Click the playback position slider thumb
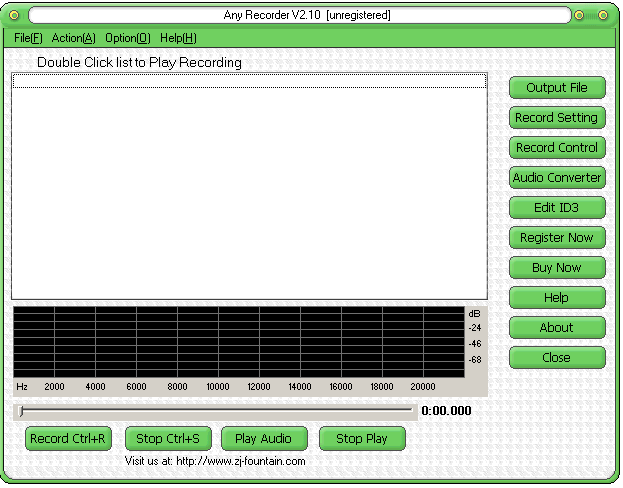623x488 pixels. [x=21, y=412]
